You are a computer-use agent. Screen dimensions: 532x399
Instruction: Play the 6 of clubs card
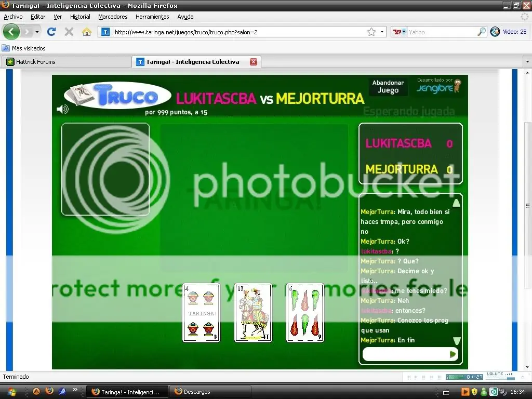coord(305,313)
